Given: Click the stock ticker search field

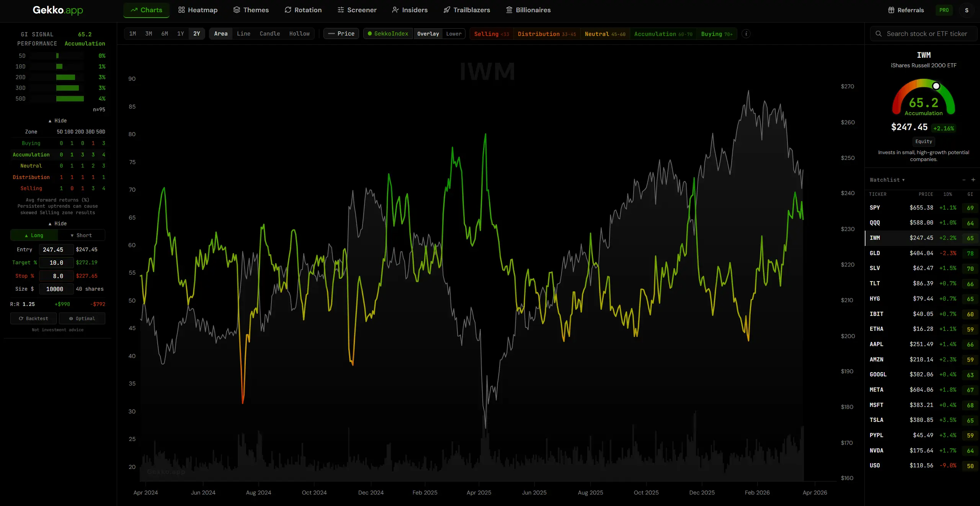Looking at the screenshot, I should tap(923, 34).
